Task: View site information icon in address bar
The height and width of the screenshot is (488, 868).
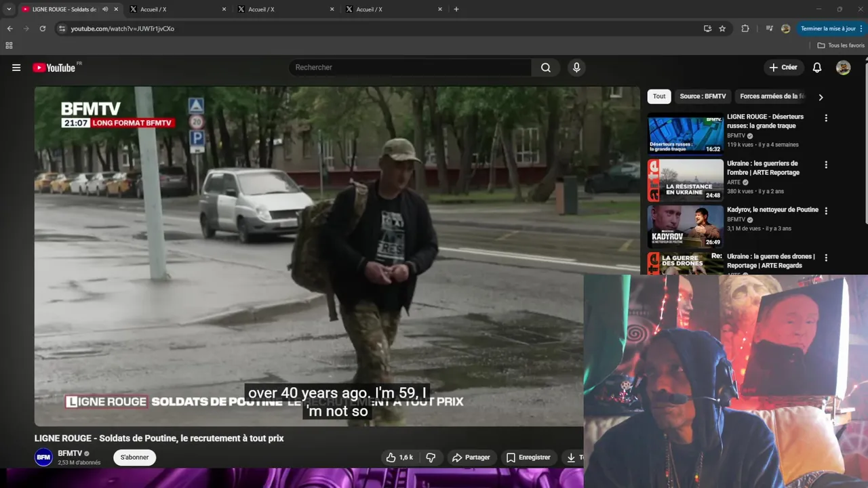Action: pos(62,28)
